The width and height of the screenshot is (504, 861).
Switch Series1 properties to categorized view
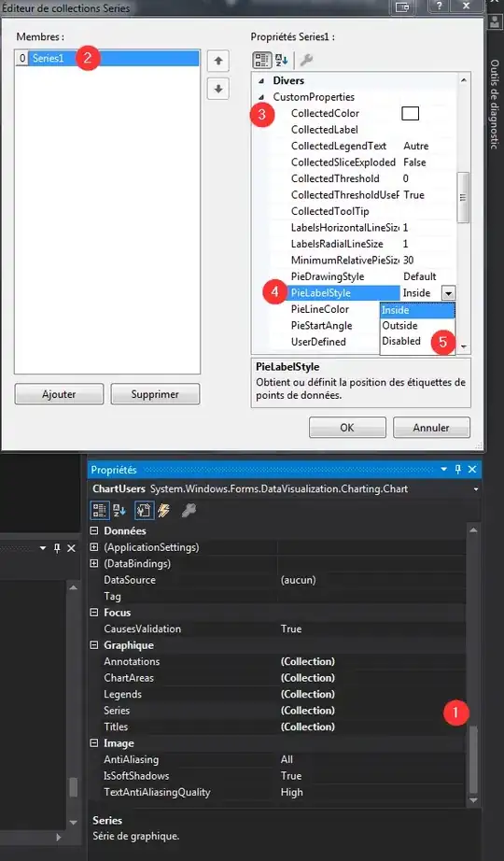261,60
